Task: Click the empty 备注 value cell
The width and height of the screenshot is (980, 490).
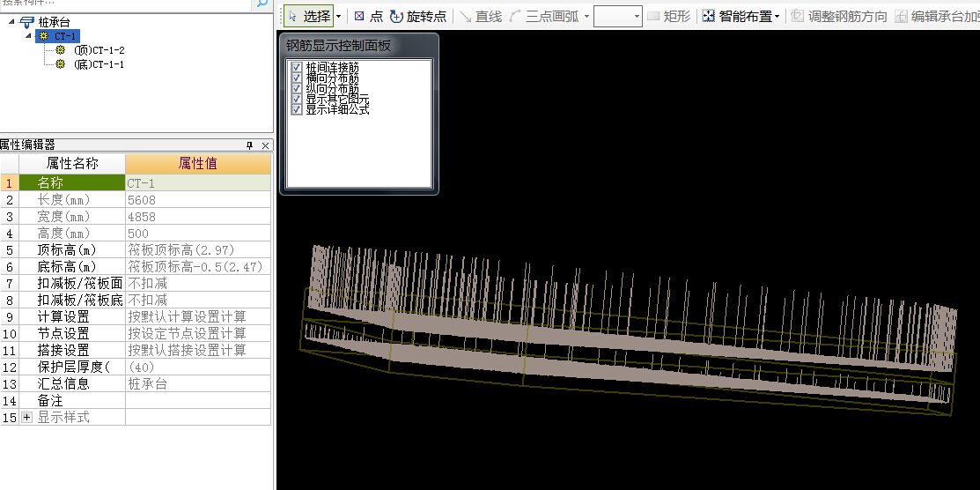Action: [198, 400]
